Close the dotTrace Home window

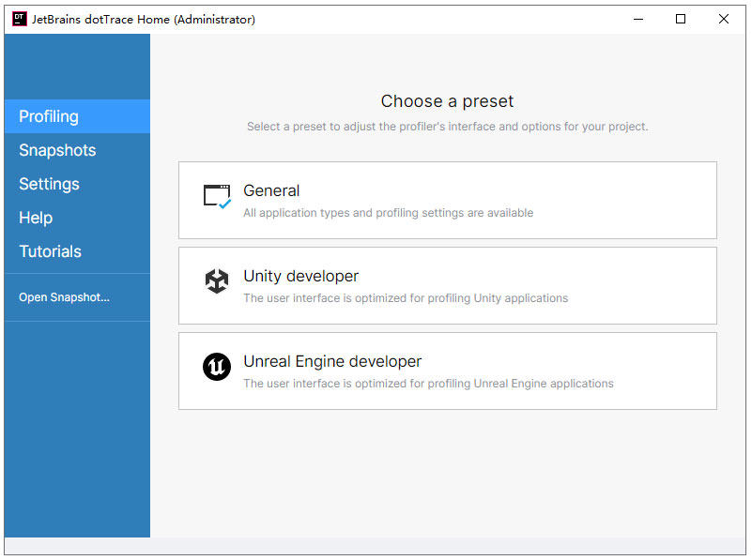(724, 19)
